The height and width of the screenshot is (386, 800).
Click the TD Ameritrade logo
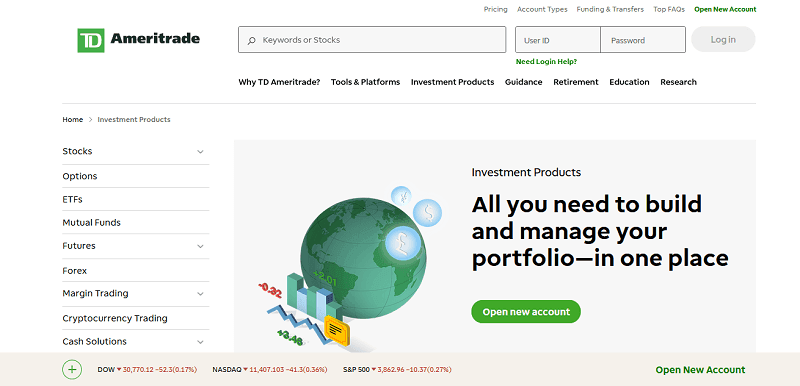pyautogui.click(x=138, y=40)
